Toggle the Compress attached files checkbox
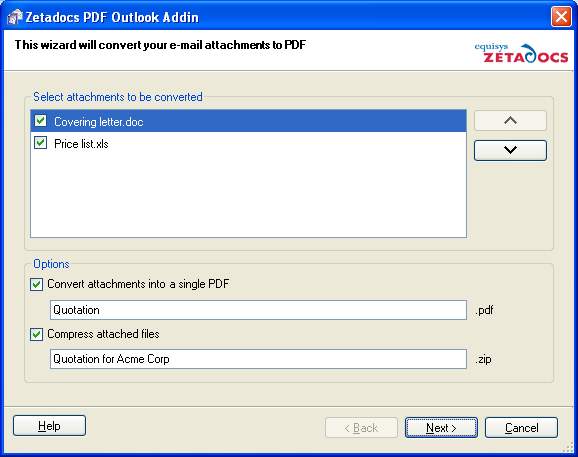The width and height of the screenshot is (578, 457). 36,335
